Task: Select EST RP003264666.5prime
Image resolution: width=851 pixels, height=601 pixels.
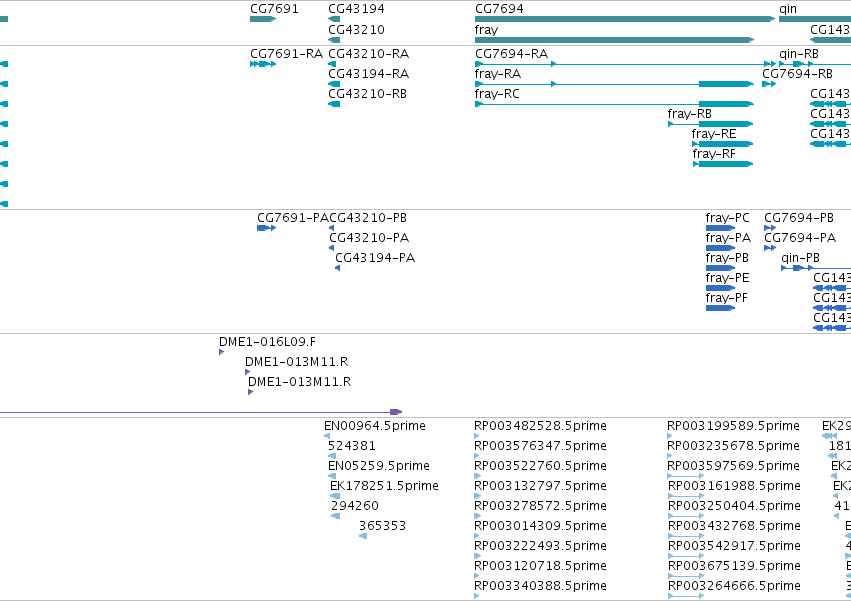Action: [x=686, y=596]
